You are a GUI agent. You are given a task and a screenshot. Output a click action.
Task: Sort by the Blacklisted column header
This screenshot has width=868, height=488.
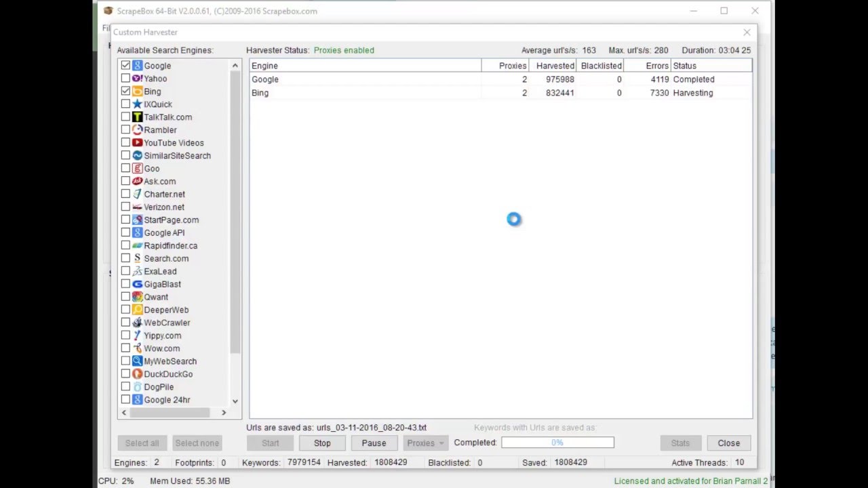tap(600, 66)
